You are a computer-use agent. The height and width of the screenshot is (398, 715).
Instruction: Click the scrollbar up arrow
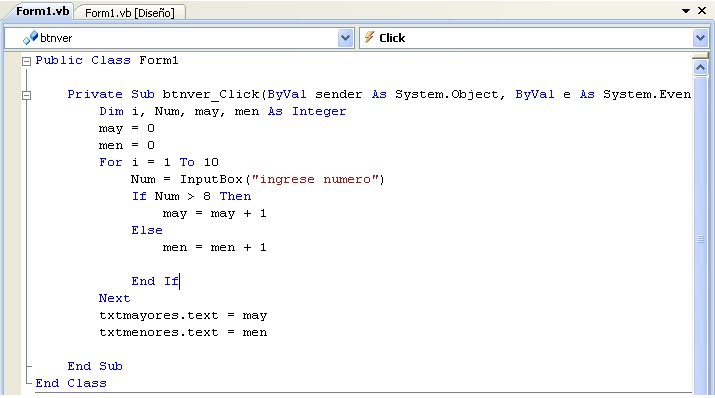(x=700, y=68)
